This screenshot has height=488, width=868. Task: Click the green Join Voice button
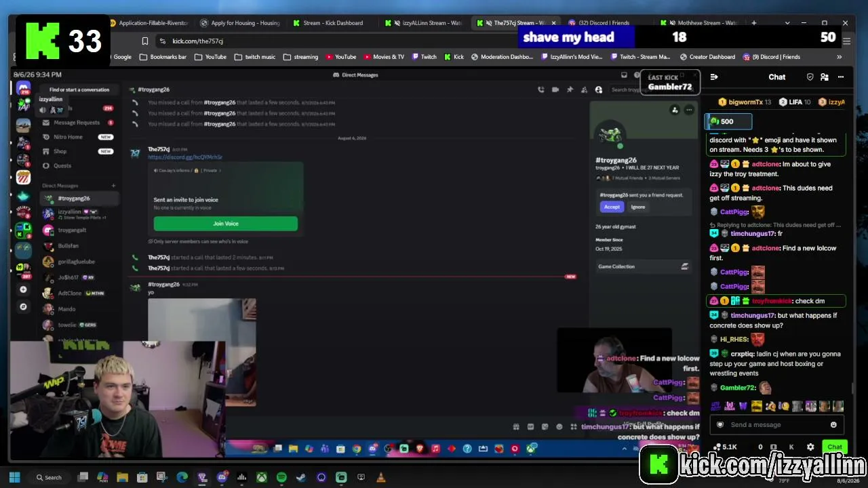(225, 224)
